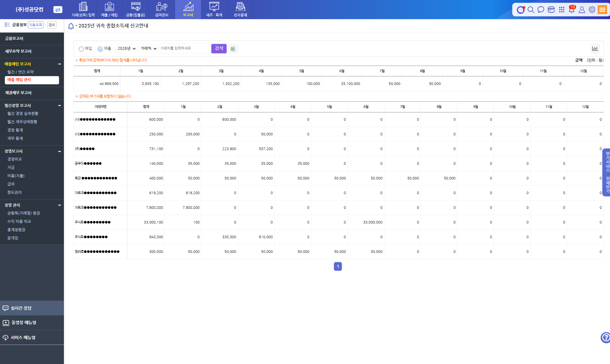The width and height of the screenshot is (610, 364).
Task: Collapse the 매출매입 보고서 section
Action: click(59, 64)
